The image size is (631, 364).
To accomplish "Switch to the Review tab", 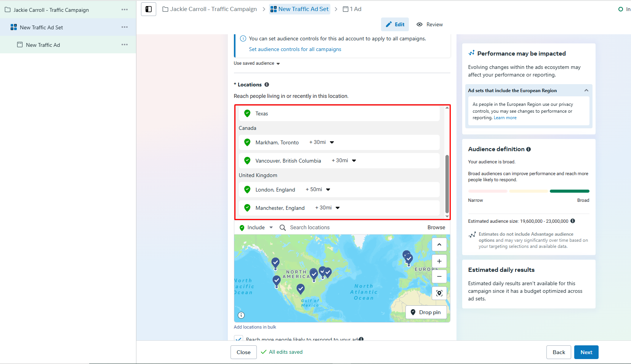I will [x=430, y=24].
